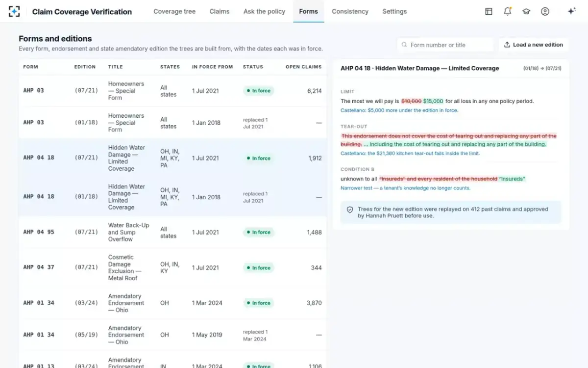
Task: Sort by the STATES column header
Action: point(170,67)
